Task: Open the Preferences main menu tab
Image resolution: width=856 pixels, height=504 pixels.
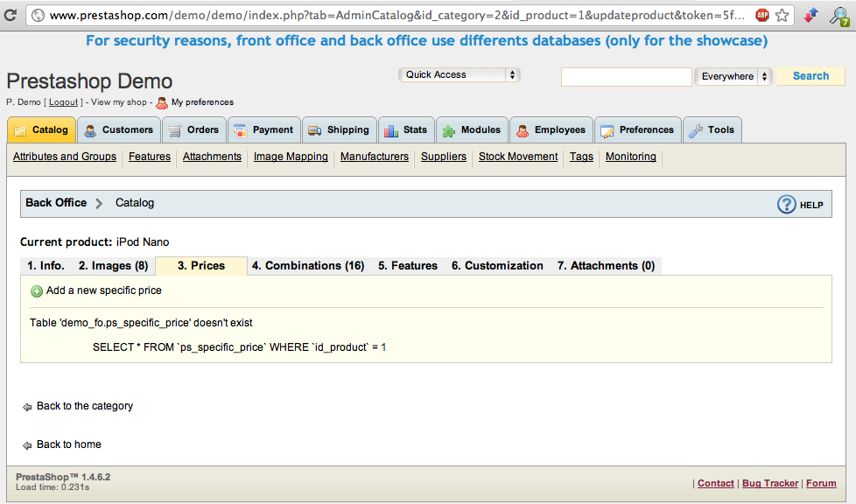Action: (x=638, y=130)
